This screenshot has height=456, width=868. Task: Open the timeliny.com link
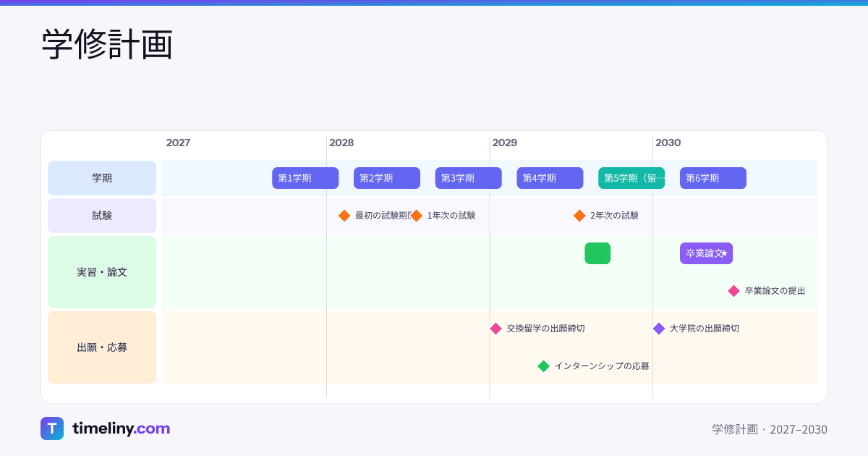(x=121, y=428)
